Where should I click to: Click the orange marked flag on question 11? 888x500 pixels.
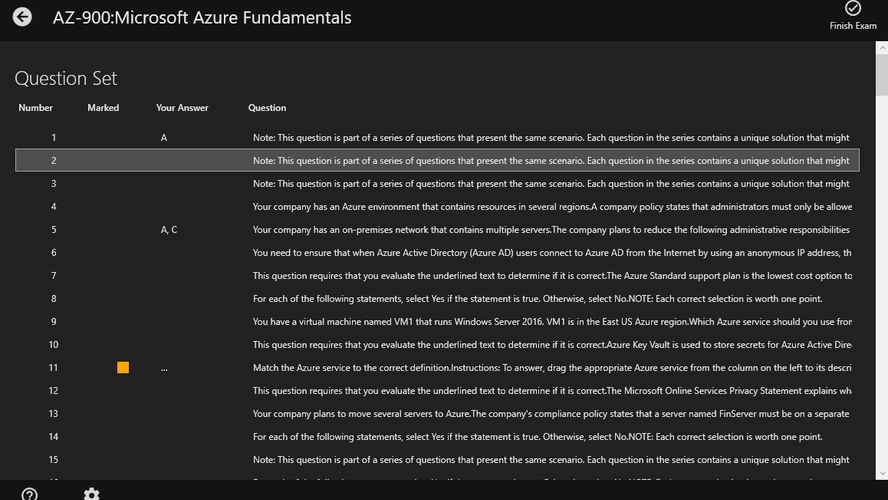pyautogui.click(x=123, y=368)
